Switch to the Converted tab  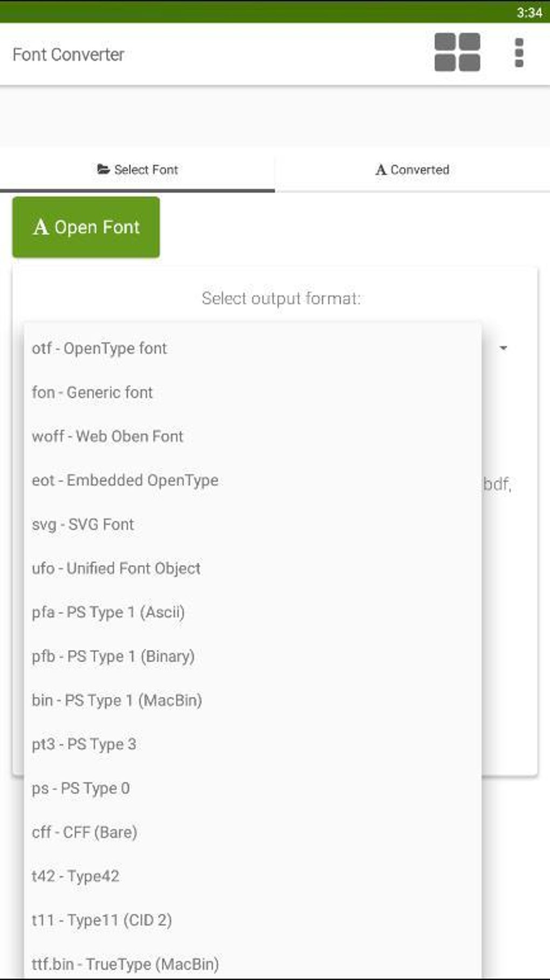click(x=412, y=170)
